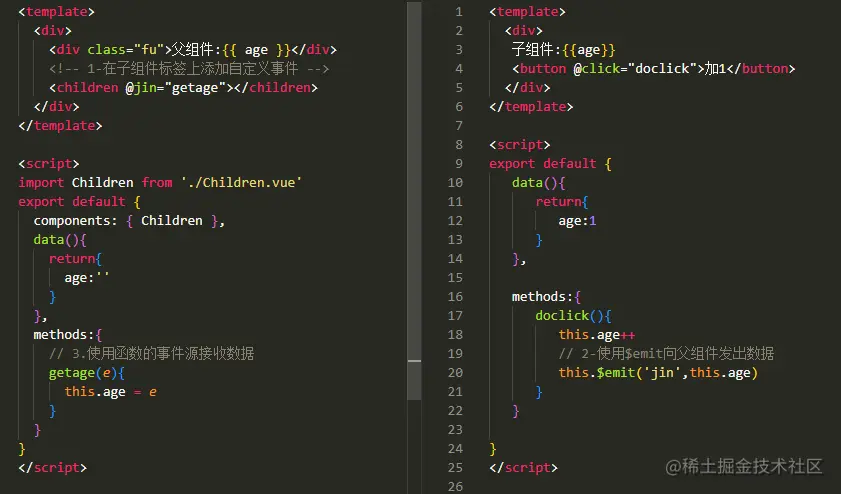Click the closing </template> tag on line 6
841x494 pixels.
[531, 107]
